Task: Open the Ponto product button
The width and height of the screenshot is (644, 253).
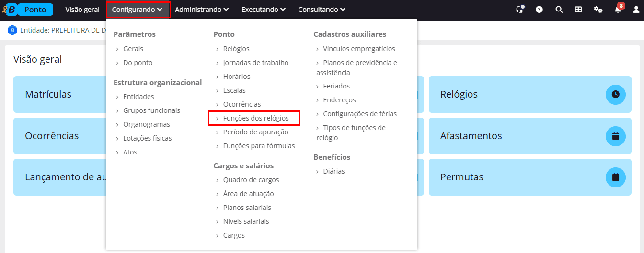Action: coord(35,10)
